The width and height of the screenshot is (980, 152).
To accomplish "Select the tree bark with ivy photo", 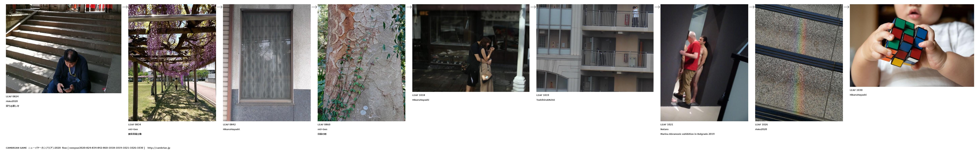I will tap(361, 63).
